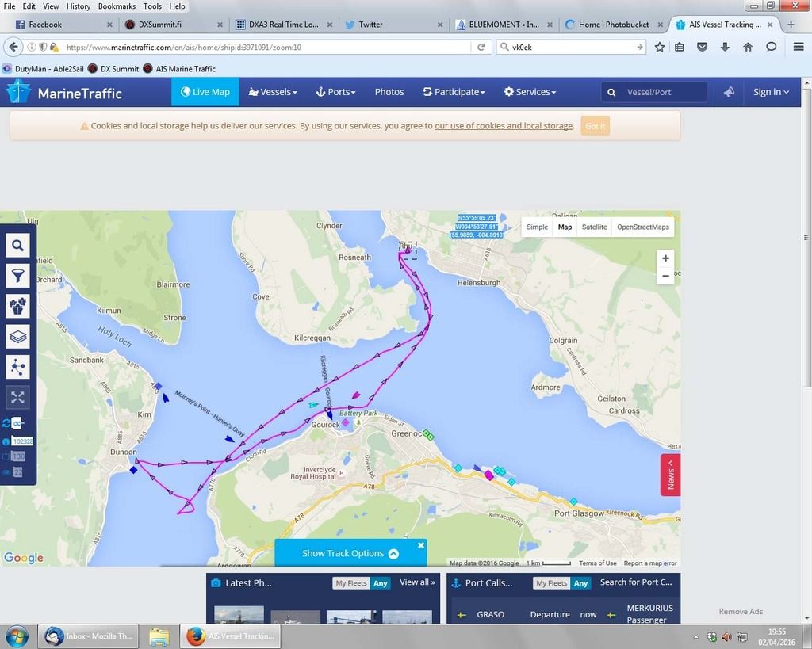Image resolution: width=812 pixels, height=649 pixels.
Task: Go to Firefox Home page icon
Action: [748, 47]
